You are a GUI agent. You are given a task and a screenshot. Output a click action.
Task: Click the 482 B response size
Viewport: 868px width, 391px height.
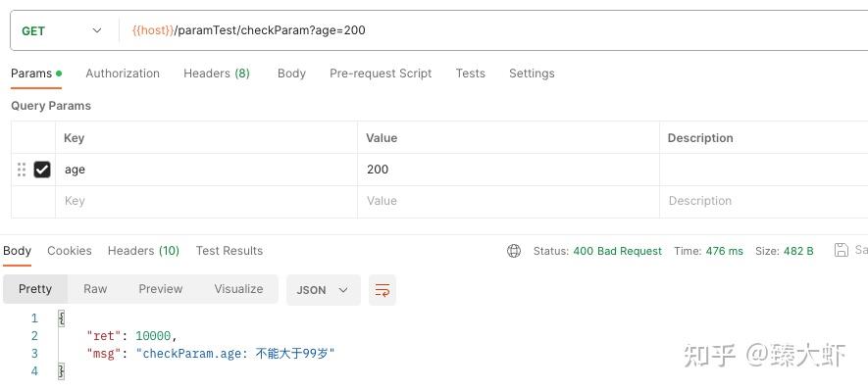pos(798,251)
